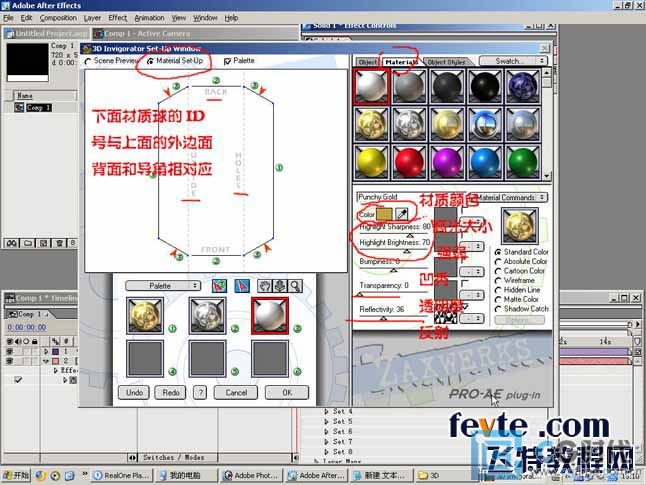This screenshot has height=485, width=646.
Task: Open the Composition menu
Action: pyautogui.click(x=58, y=18)
